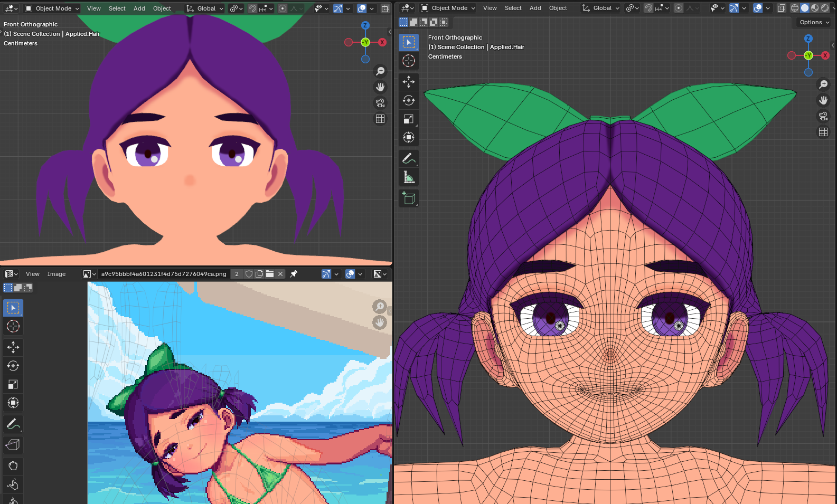Click camera view icon in top-left viewport
The image size is (837, 504).
[x=380, y=103]
